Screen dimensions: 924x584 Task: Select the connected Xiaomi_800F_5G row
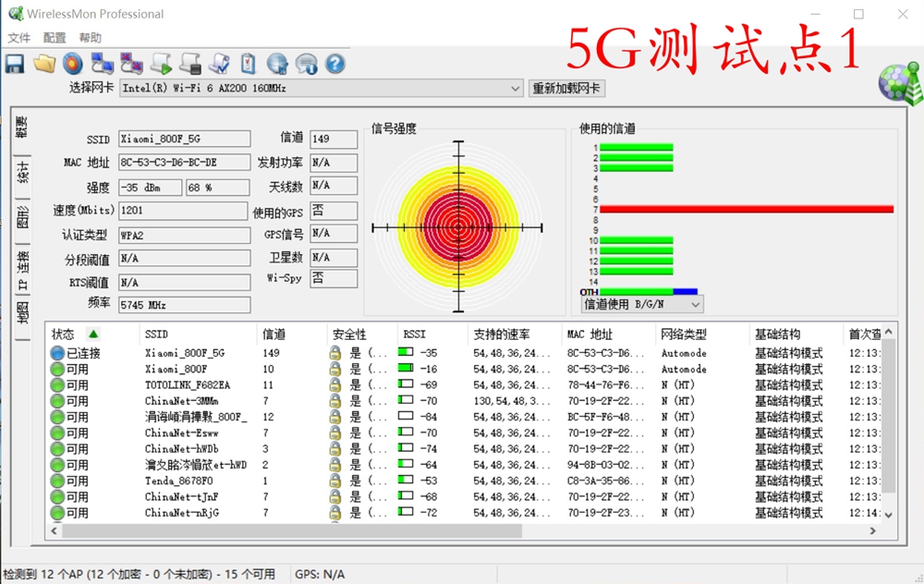point(185,353)
